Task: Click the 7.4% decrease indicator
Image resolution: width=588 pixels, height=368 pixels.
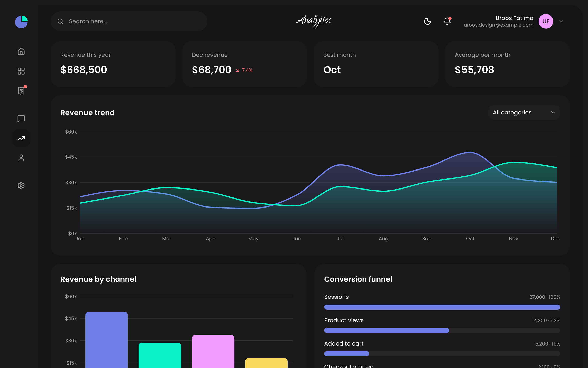Action: coord(244,70)
